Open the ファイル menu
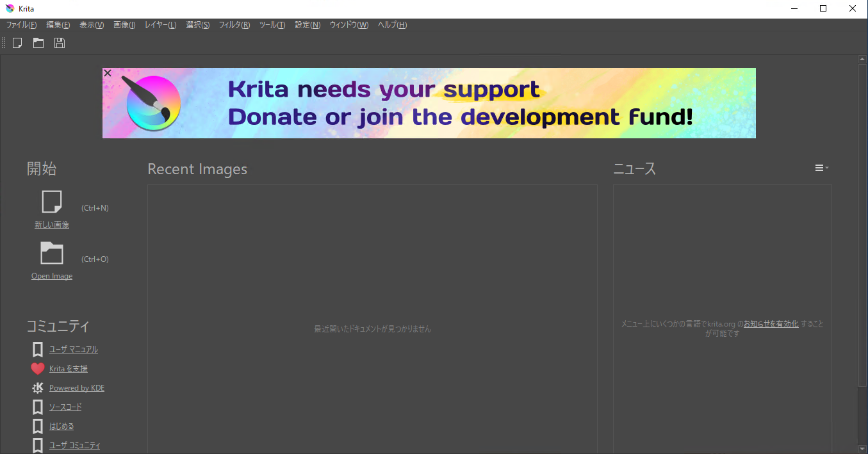The height and width of the screenshot is (454, 868). pyautogui.click(x=21, y=25)
